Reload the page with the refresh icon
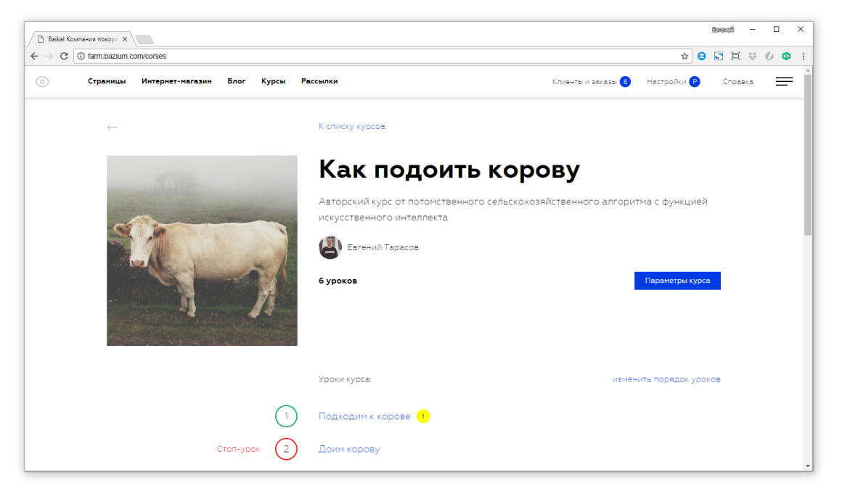The width and height of the screenshot is (842, 504). [x=64, y=56]
